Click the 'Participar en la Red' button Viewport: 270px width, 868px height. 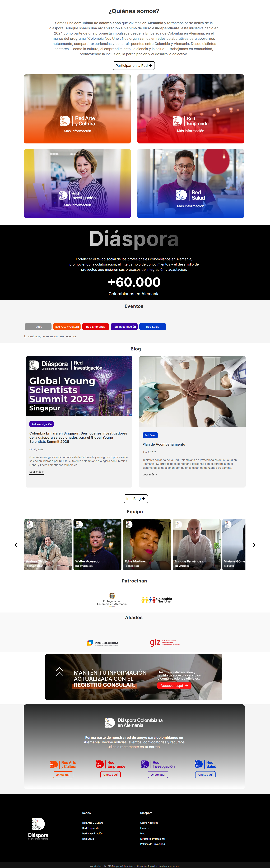tap(134, 65)
